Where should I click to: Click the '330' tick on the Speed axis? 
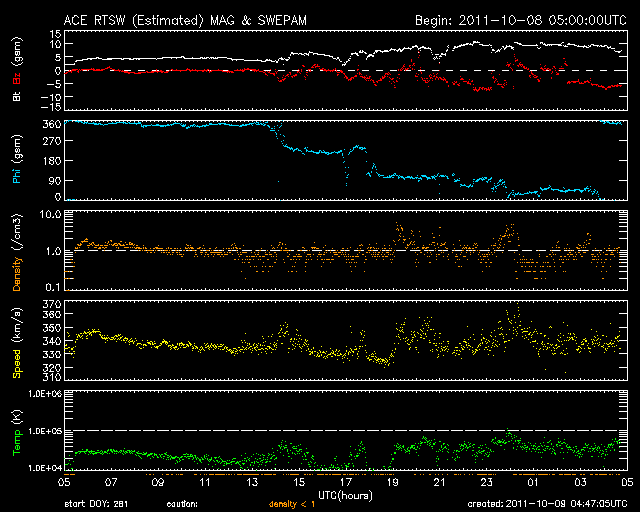(x=52, y=354)
